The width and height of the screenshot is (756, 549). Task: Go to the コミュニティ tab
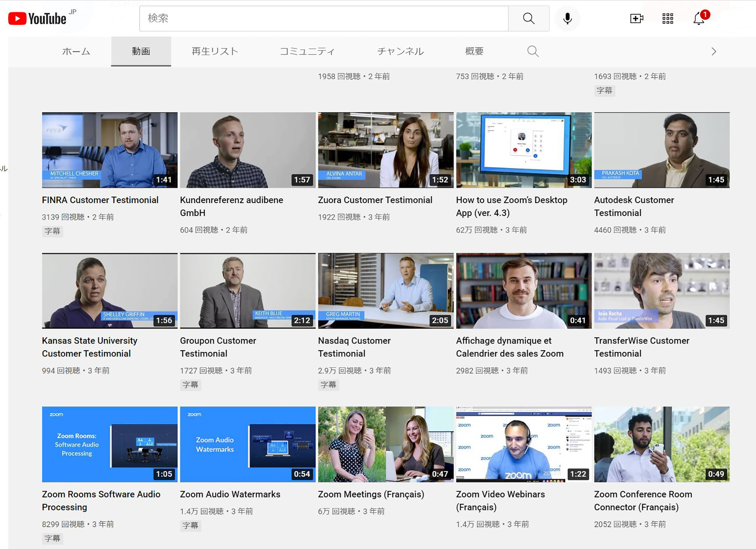[x=307, y=51]
